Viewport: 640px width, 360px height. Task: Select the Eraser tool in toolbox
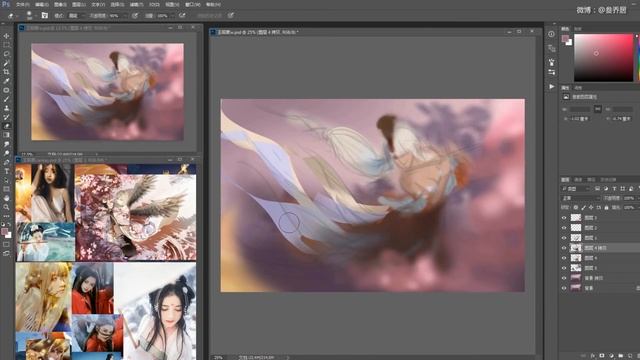click(6, 126)
